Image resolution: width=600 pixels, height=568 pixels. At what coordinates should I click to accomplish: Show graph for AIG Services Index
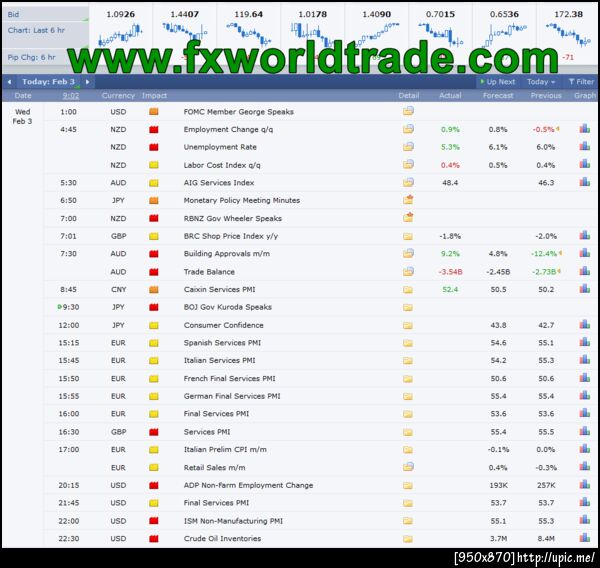(585, 182)
